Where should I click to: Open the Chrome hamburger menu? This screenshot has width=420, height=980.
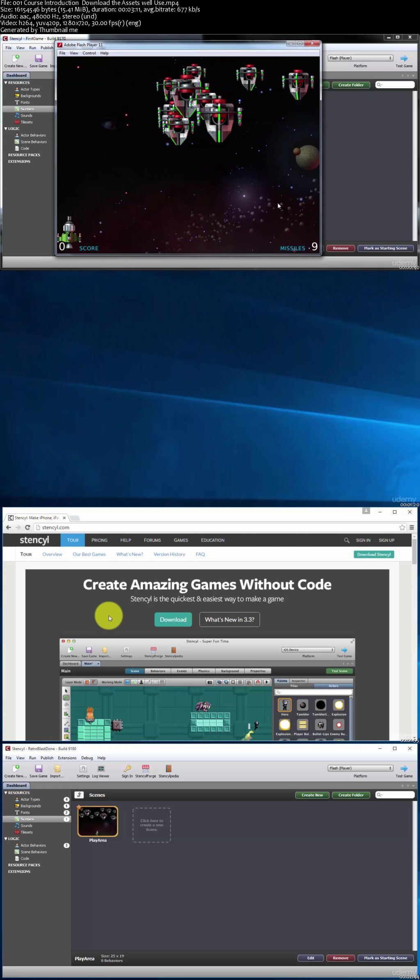(x=411, y=527)
